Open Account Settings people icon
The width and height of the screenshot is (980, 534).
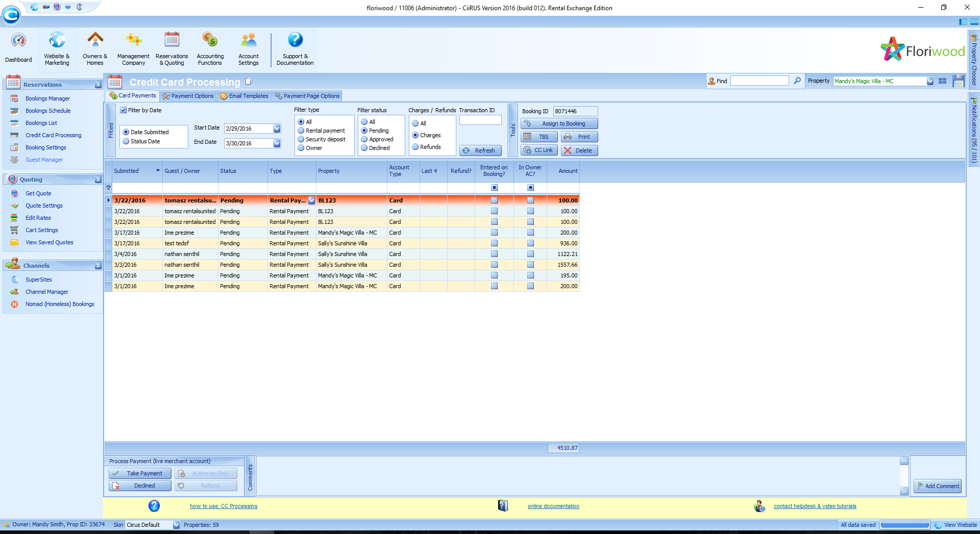coord(249,40)
